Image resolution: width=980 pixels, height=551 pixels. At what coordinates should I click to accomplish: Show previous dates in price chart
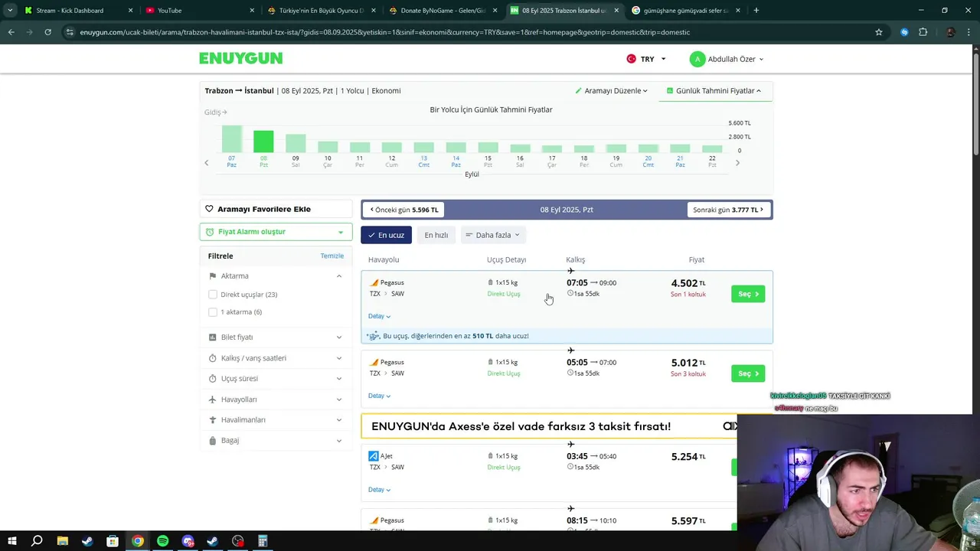[206, 162]
